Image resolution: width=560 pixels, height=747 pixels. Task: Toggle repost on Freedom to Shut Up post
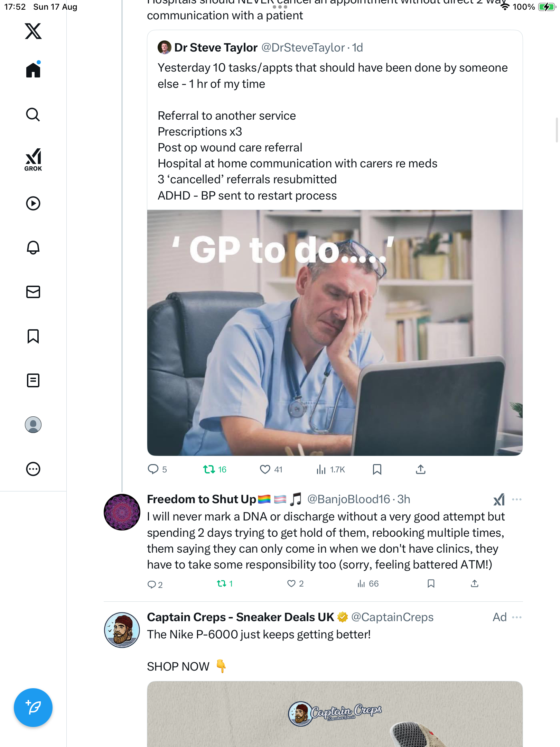point(221,584)
